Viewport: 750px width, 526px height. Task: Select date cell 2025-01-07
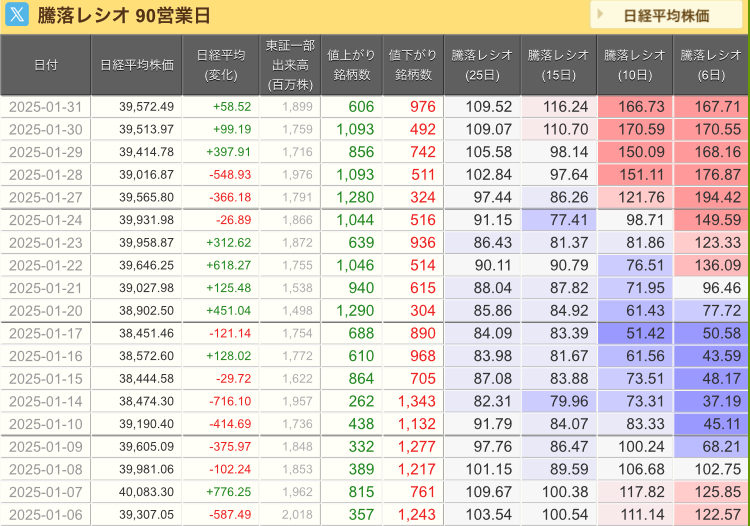coord(45,492)
